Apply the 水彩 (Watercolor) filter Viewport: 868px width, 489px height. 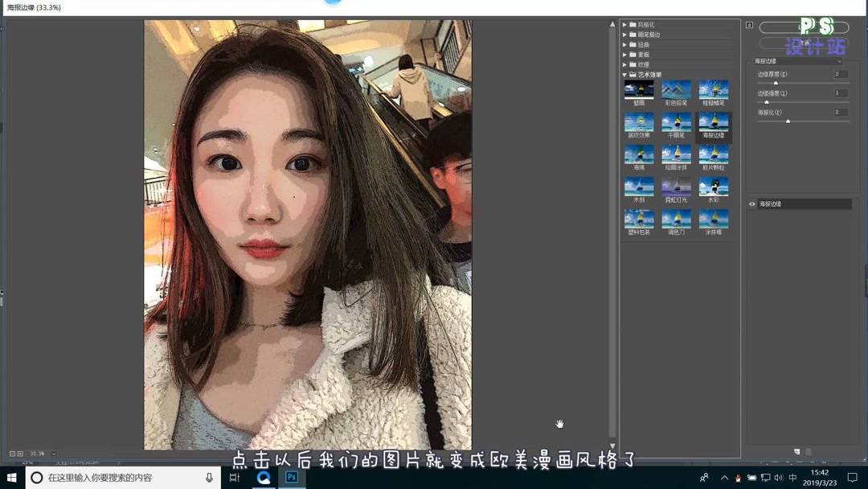click(714, 187)
